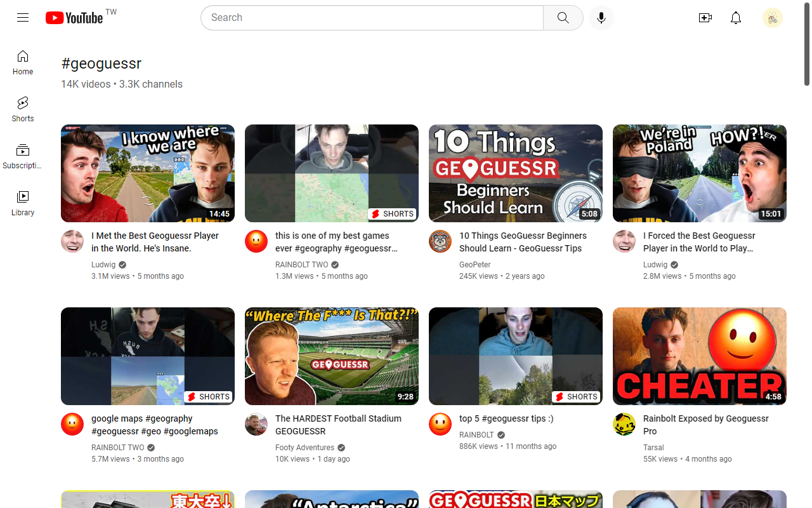
Task: Open the 'google maps #geography' Shorts thumbnail
Action: pyautogui.click(x=148, y=356)
